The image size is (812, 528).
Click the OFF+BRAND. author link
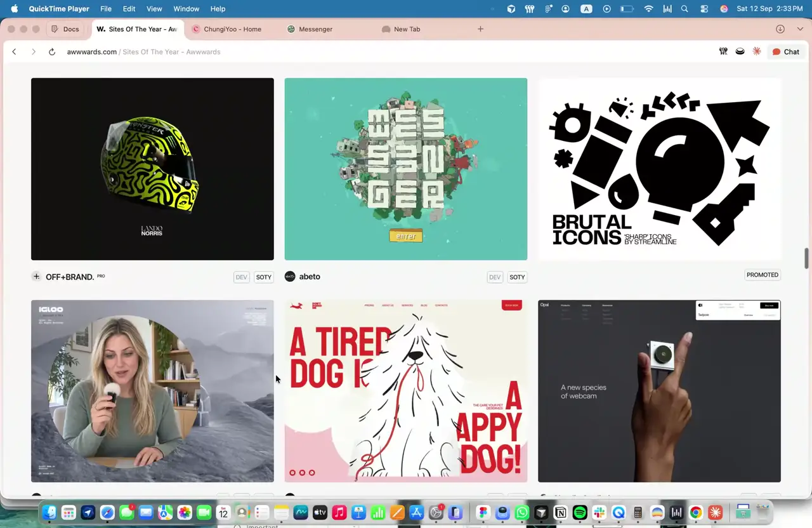(x=70, y=277)
